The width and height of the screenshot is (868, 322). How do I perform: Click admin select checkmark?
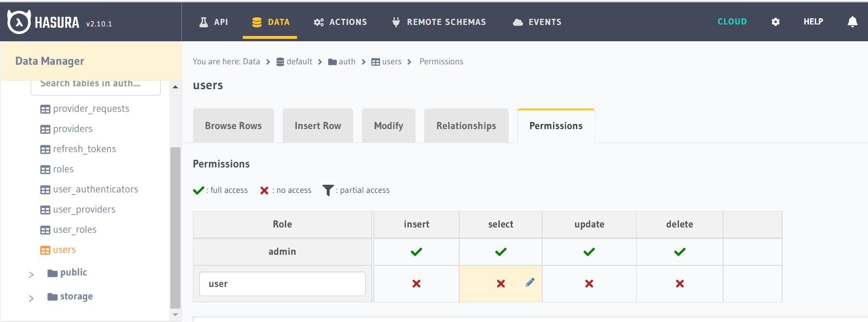click(x=501, y=251)
